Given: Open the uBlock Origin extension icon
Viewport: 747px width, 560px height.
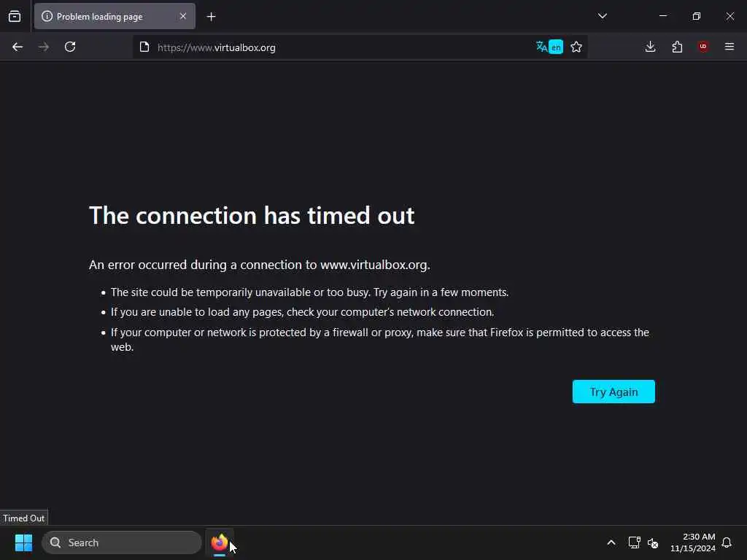Looking at the screenshot, I should click(x=703, y=47).
